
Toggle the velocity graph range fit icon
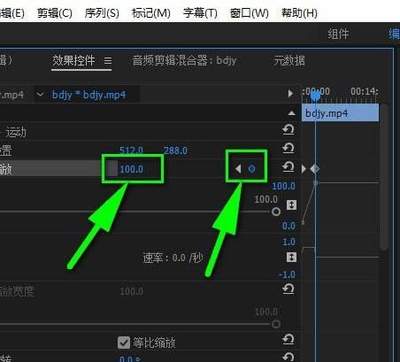[x=292, y=257]
